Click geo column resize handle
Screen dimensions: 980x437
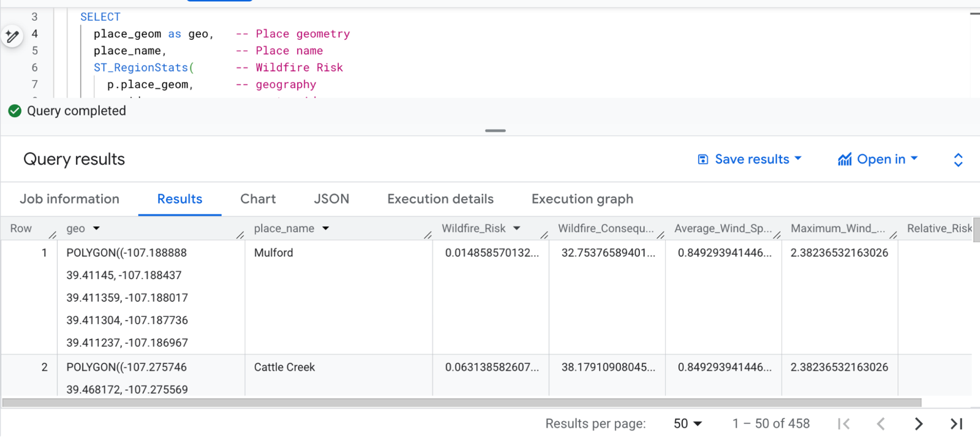240,235
